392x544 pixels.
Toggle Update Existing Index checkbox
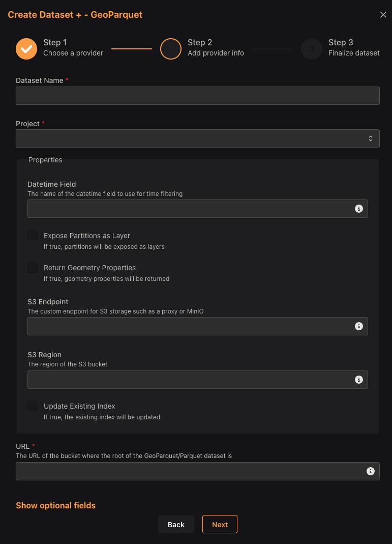click(33, 406)
